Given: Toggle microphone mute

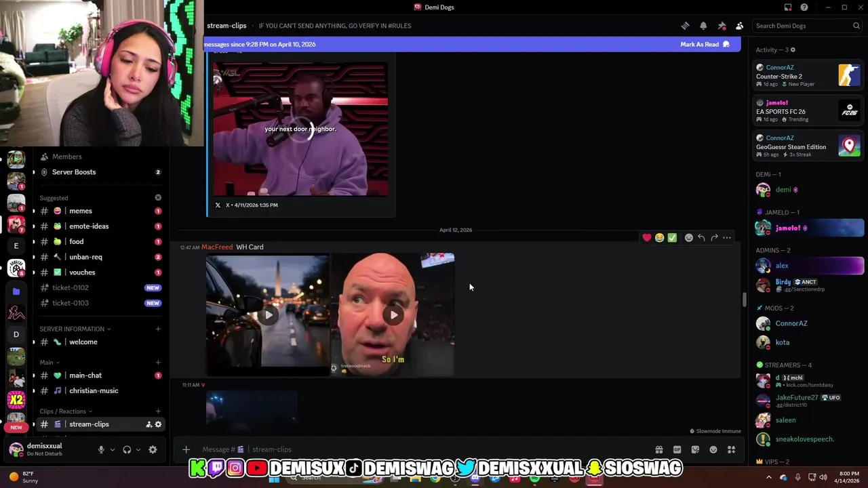Looking at the screenshot, I should (x=101, y=449).
